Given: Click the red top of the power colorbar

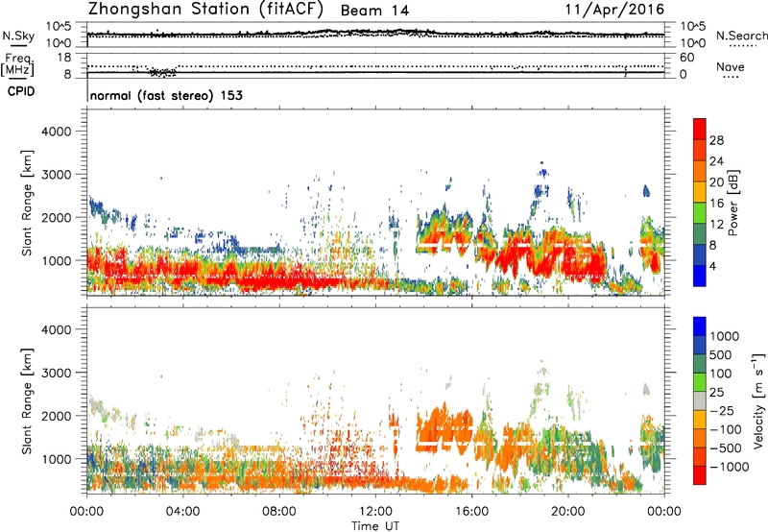Looking at the screenshot, I should 700,129.
